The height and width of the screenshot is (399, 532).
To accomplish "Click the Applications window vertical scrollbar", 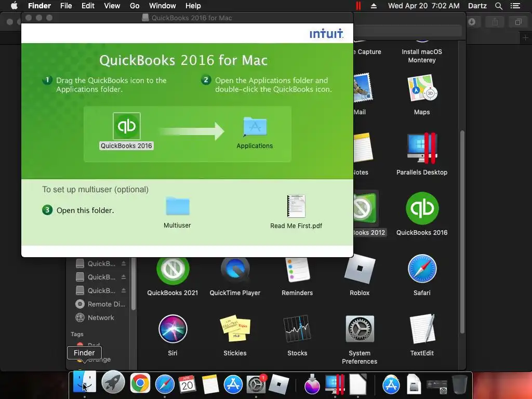I will tap(462, 232).
